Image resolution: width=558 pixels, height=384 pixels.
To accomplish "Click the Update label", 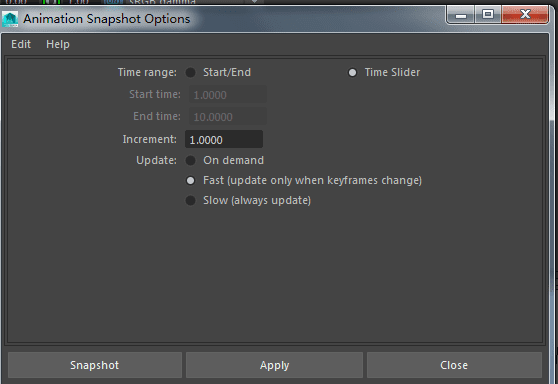I will (156, 161).
